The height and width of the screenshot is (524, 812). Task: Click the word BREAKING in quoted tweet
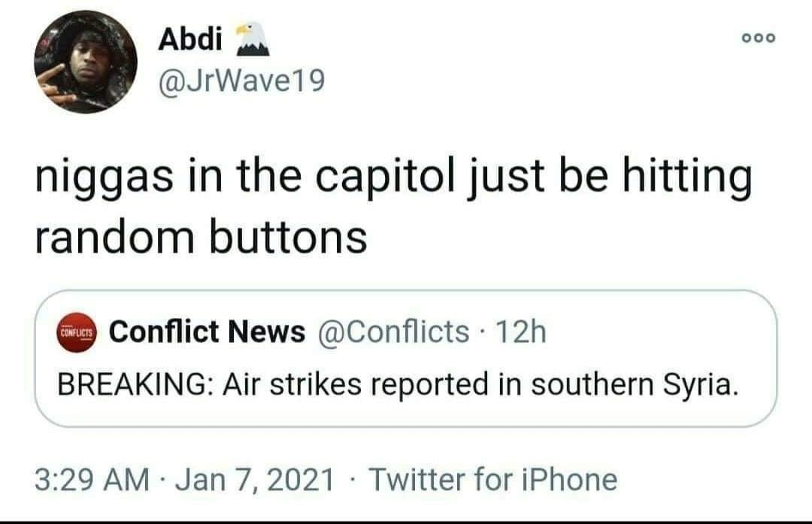pyautogui.click(x=123, y=384)
